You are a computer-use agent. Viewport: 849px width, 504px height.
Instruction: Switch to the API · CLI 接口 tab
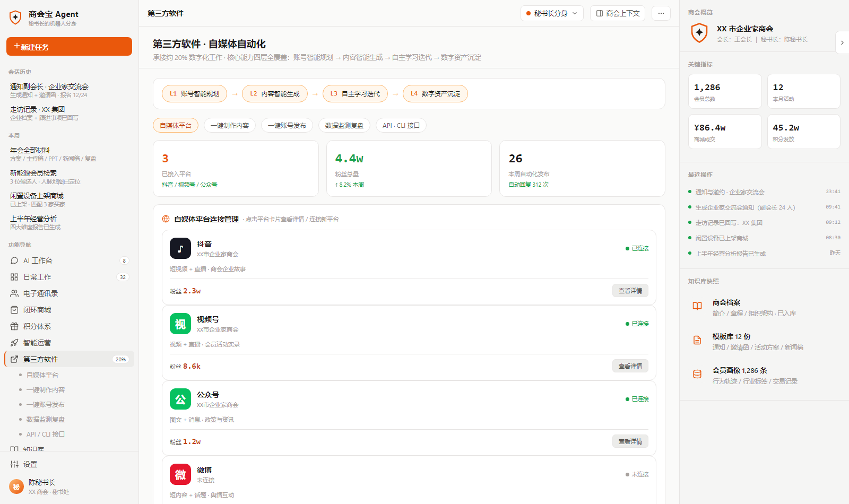401,125
